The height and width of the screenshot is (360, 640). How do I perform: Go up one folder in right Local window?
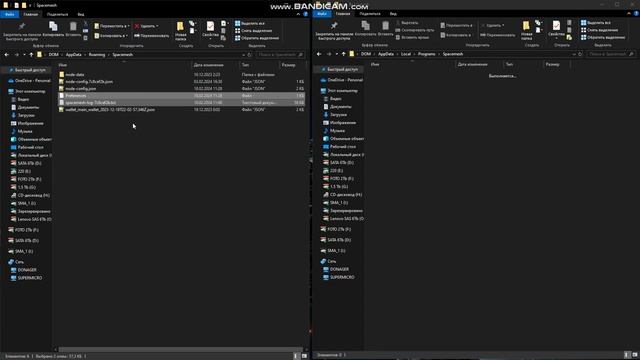(x=343, y=54)
